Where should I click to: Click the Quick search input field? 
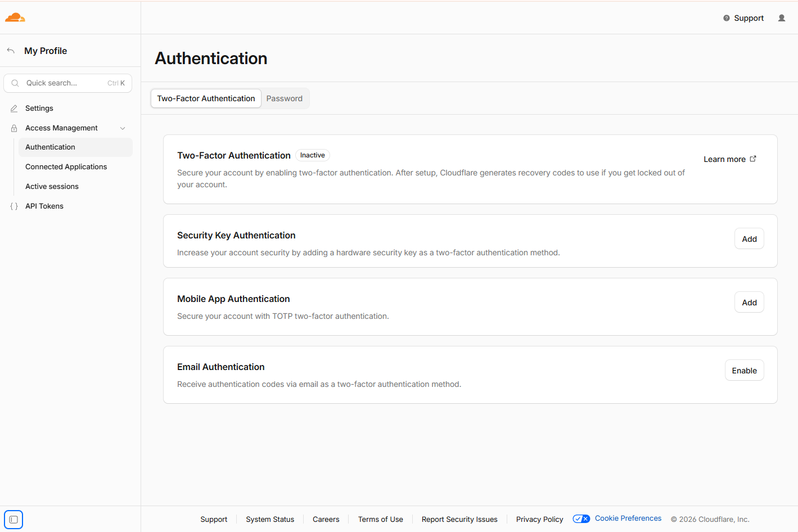(x=67, y=83)
